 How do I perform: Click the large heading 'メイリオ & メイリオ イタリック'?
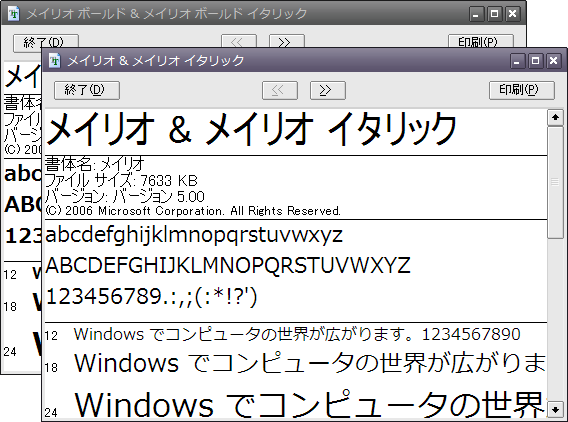251,129
